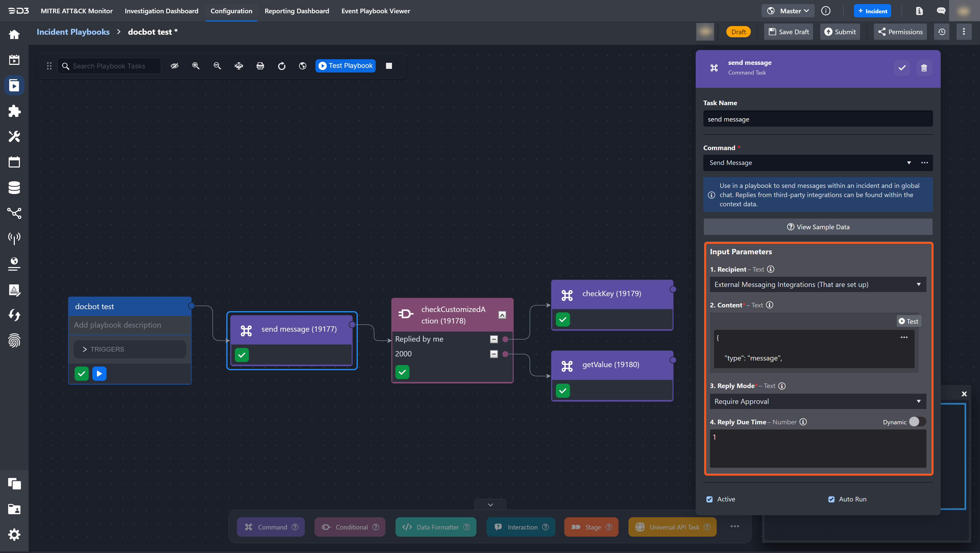980x553 pixels.
Task: Click the puzzle piece integrations sidebar icon
Action: 14,111
